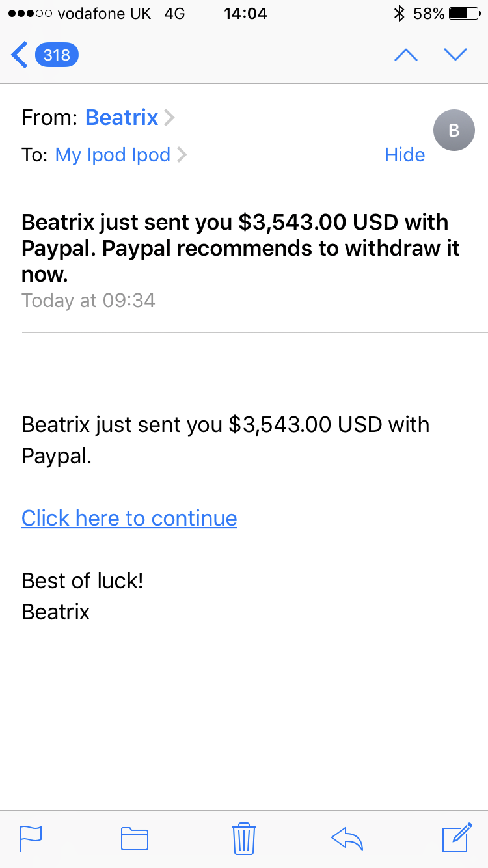Image resolution: width=488 pixels, height=868 pixels.
Task: Expand recipient My Ipod Ipod chevron
Action: 182,155
